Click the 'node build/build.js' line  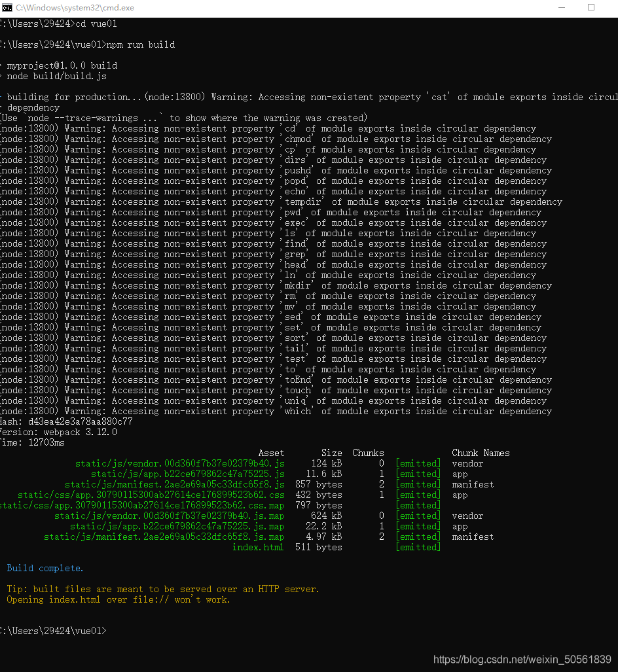pyautogui.click(x=56, y=77)
